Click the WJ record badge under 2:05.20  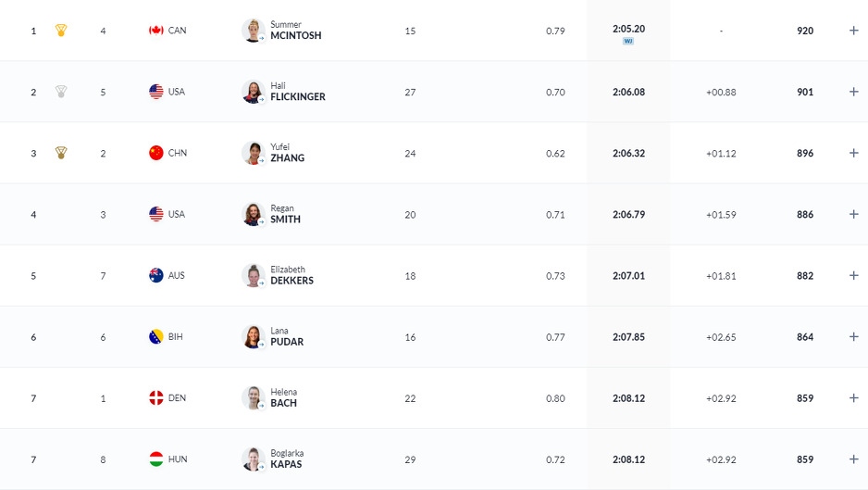[628, 42]
